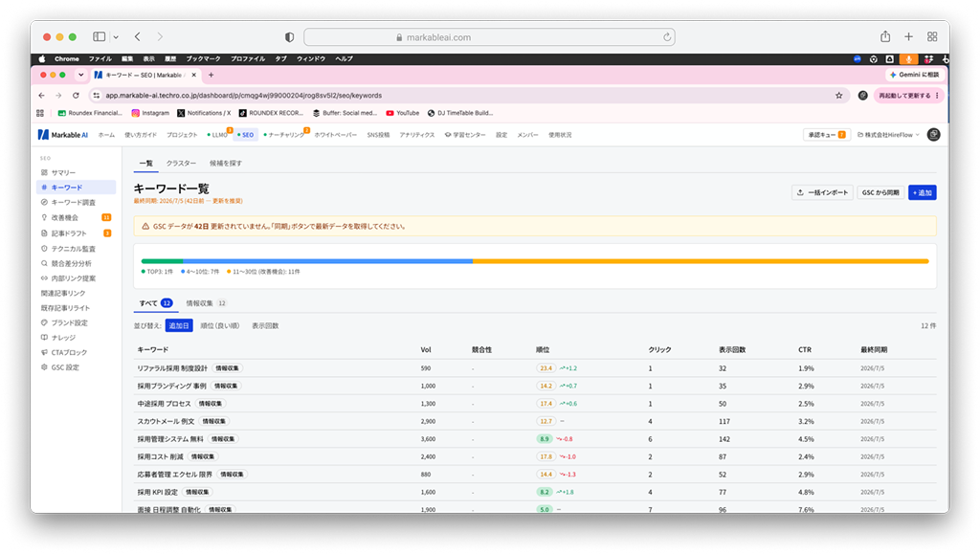Click Gemini に相談 button
Screen dimensions: 980x554
click(914, 75)
